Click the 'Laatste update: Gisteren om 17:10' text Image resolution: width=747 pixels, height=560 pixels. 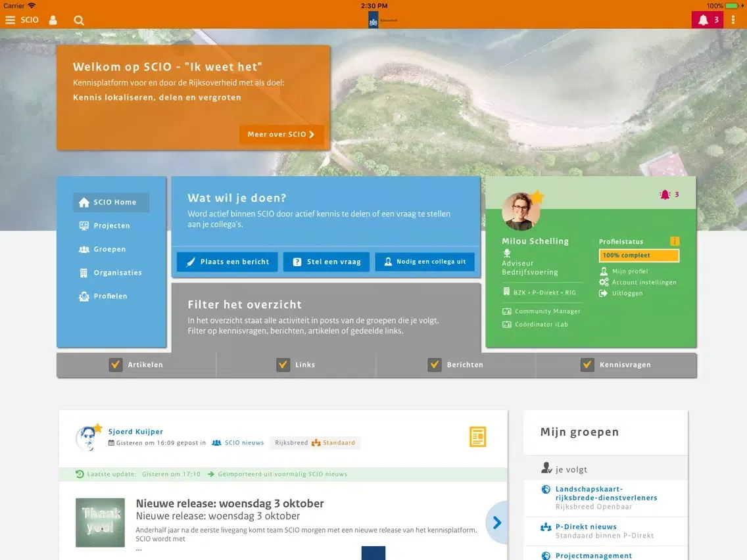(144, 475)
